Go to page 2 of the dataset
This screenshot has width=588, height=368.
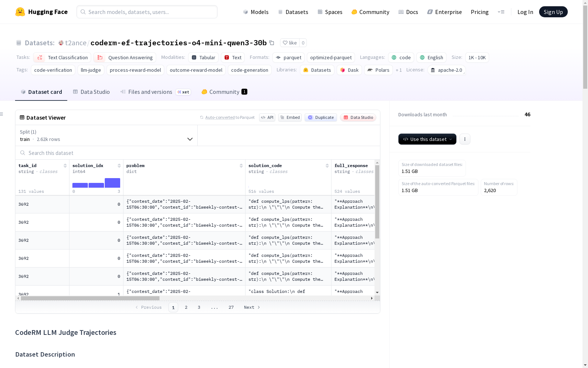(x=186, y=307)
